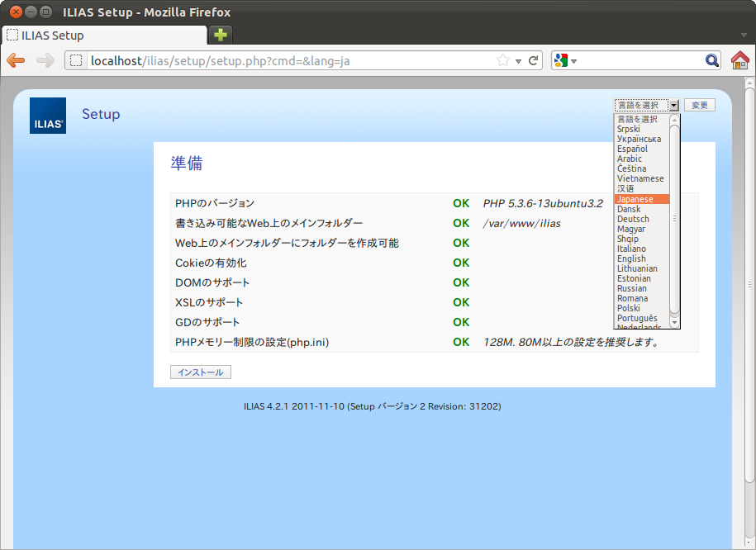Open the Firefox home page icon
The height and width of the screenshot is (550, 756).
(740, 60)
